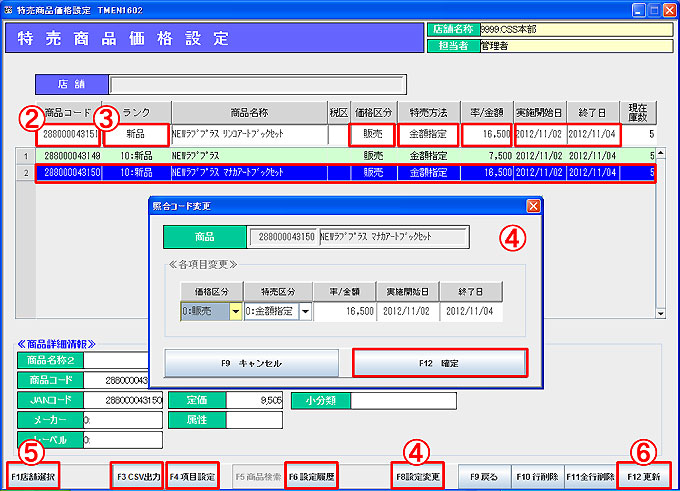Image resolution: width=680 pixels, height=491 pixels.
Task: Close the 照合コード変更 dialog with X
Action: 533,205
